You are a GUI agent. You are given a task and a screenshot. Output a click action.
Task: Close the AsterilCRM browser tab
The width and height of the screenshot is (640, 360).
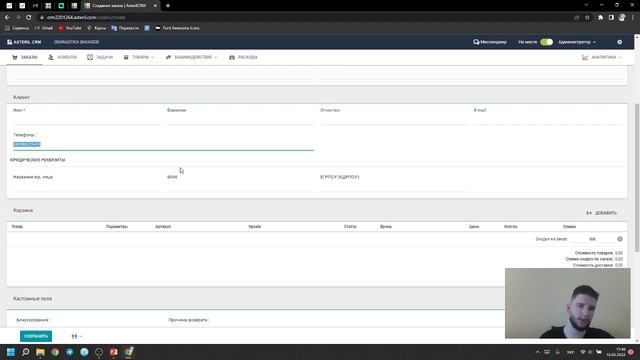[155, 6]
